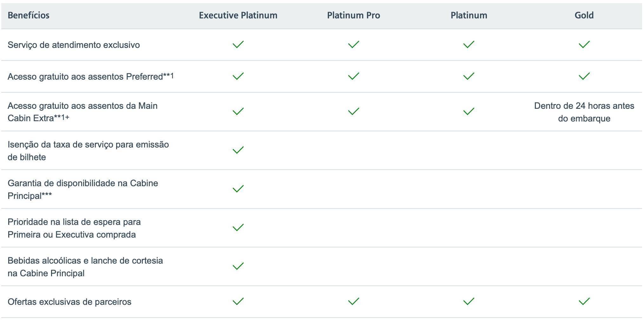
Task: Click checkmark for Prioridade na lista de espera
Action: click(x=238, y=227)
